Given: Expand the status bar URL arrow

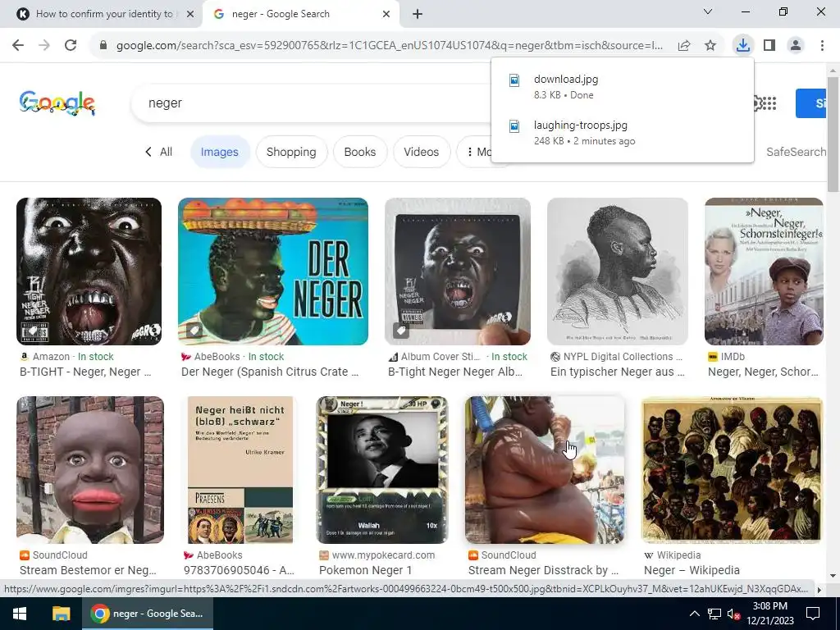Looking at the screenshot, I should pyautogui.click(x=819, y=590).
